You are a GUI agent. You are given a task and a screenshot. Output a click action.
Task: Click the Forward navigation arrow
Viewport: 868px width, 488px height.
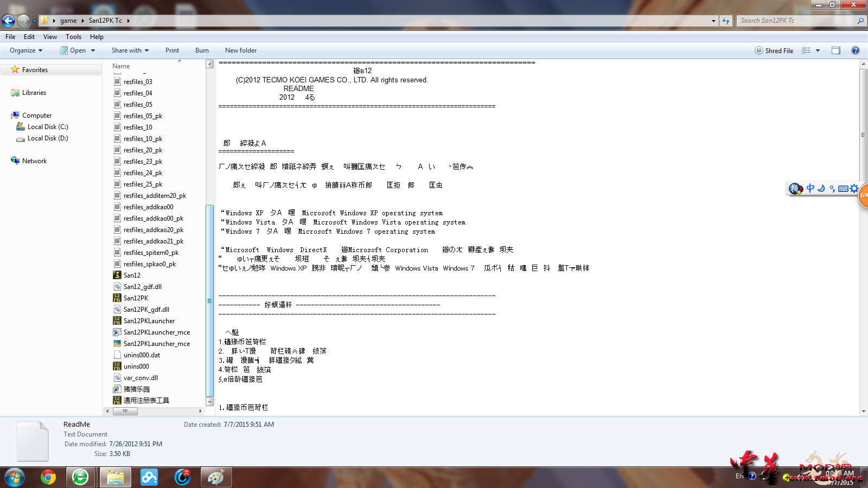pos(23,21)
